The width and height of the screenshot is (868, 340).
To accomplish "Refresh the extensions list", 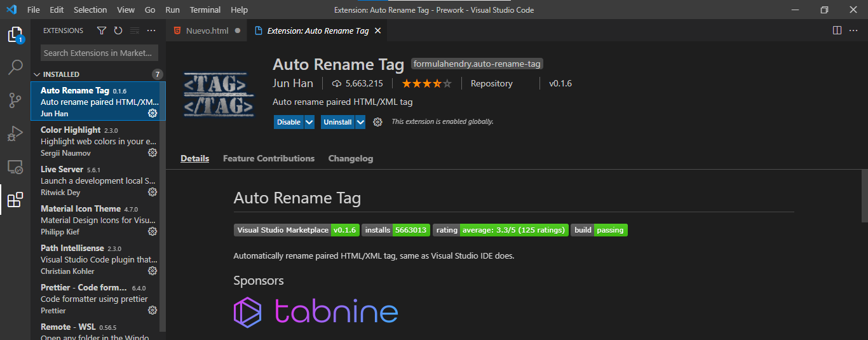I will pos(118,31).
